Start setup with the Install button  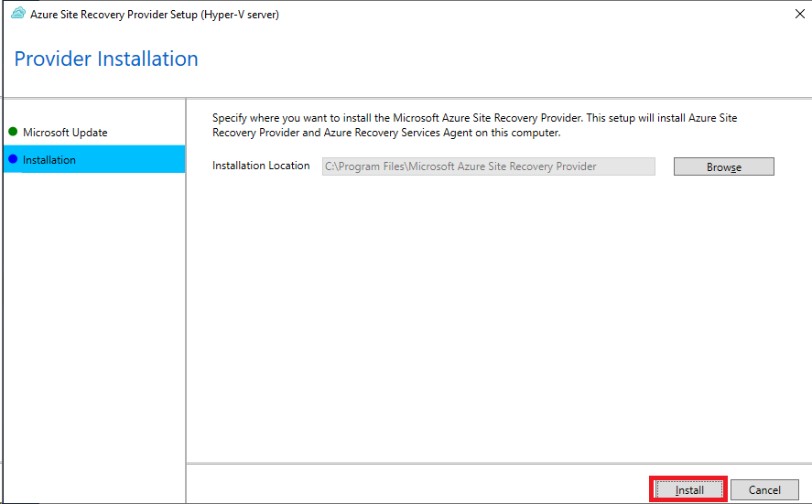tap(688, 489)
